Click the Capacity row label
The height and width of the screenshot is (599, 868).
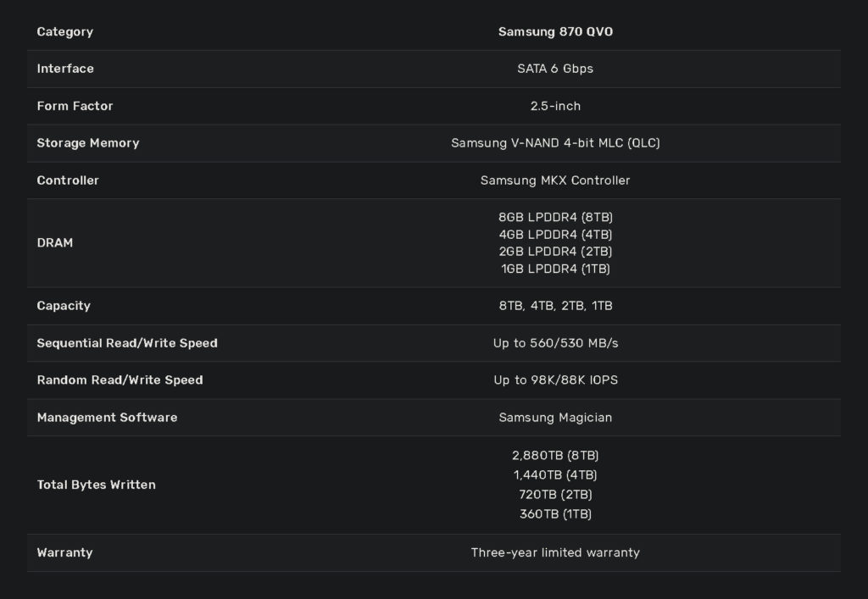pos(64,306)
